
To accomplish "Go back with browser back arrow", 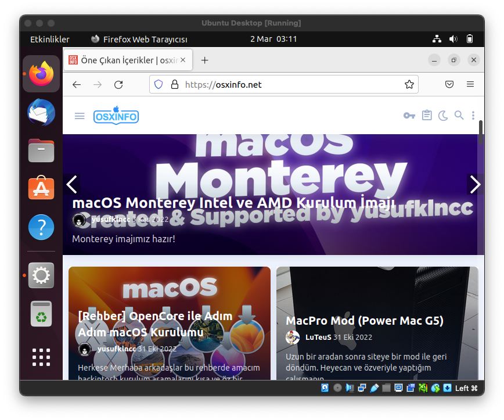I will [77, 84].
